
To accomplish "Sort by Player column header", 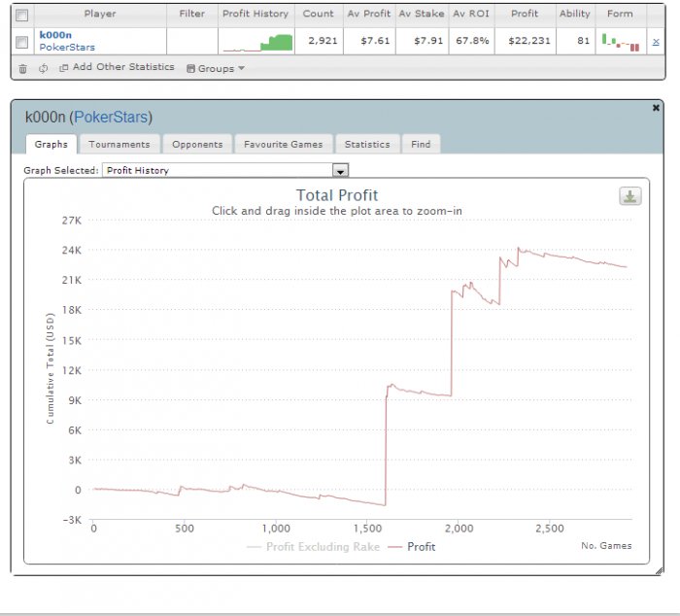I will 100,14.
